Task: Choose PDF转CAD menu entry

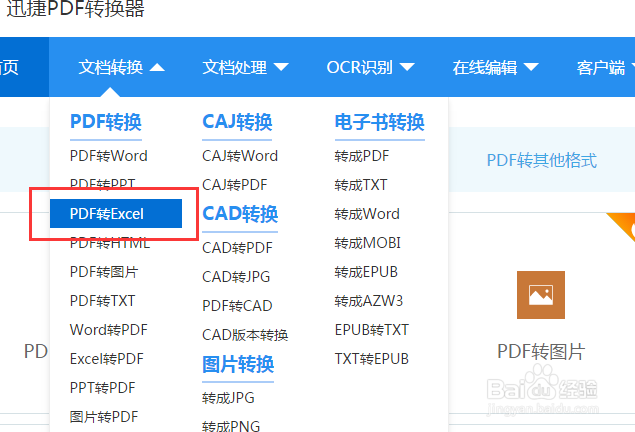Action: [x=237, y=306]
